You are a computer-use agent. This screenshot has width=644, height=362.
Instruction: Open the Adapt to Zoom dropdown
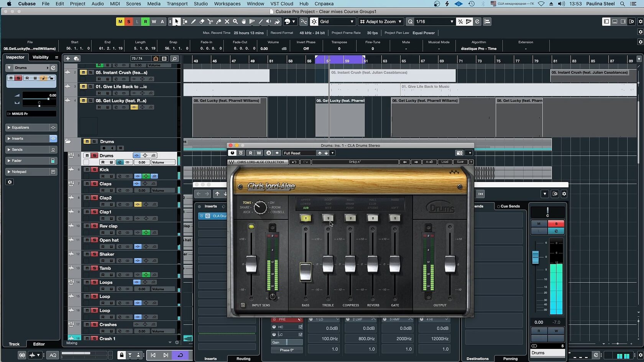tap(381, 22)
